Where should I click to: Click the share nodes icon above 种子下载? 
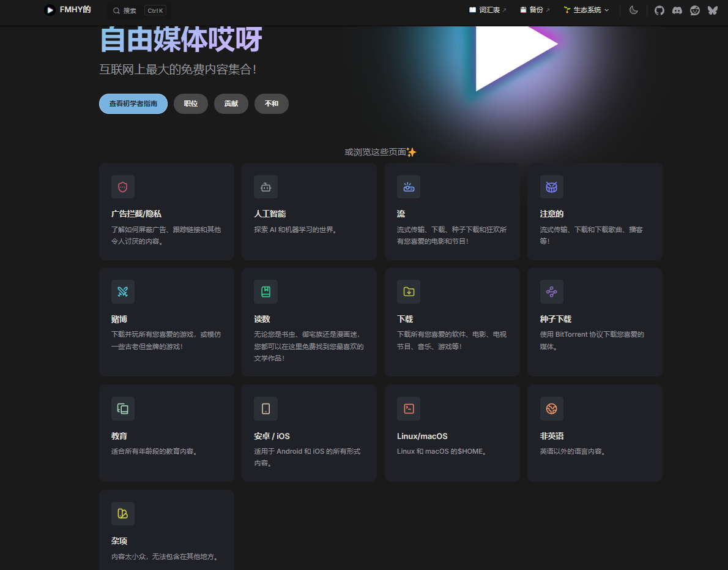tap(552, 292)
